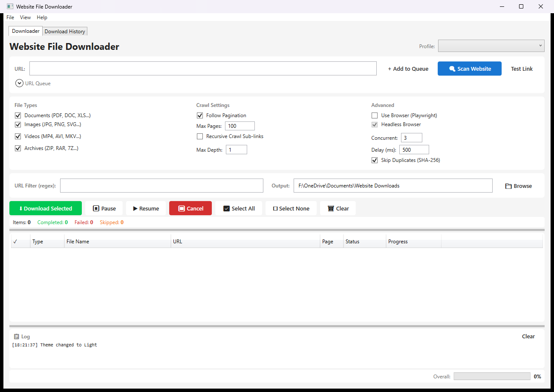Click Add to Queue button
Viewport: 554px width, 392px height.
pyautogui.click(x=408, y=69)
